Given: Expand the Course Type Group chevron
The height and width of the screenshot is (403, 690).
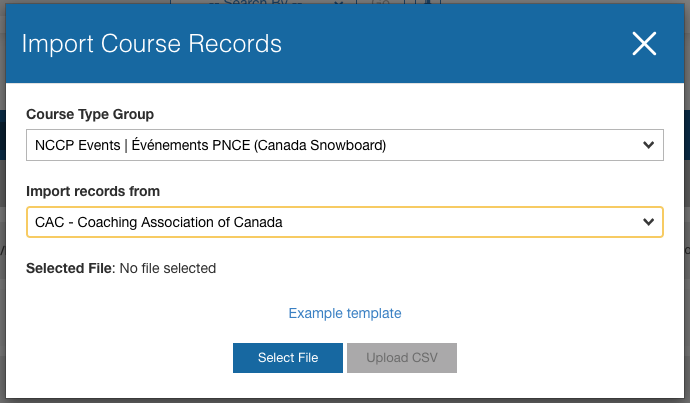Looking at the screenshot, I should (647, 146).
